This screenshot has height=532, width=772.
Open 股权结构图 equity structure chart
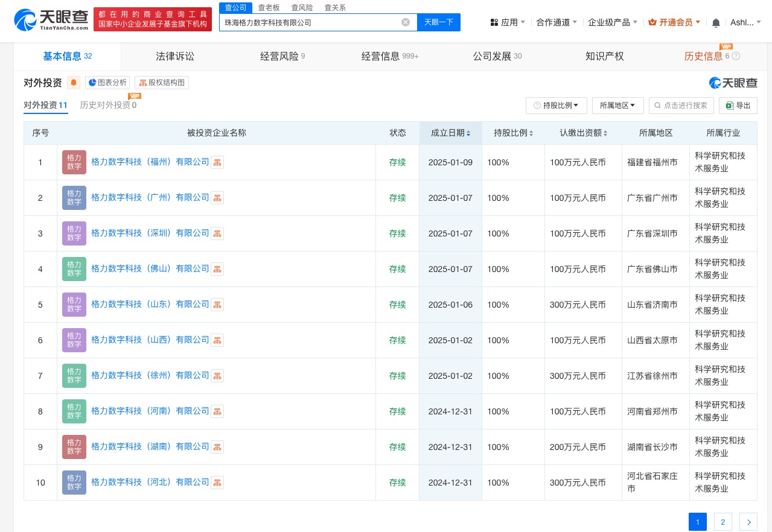pos(162,83)
